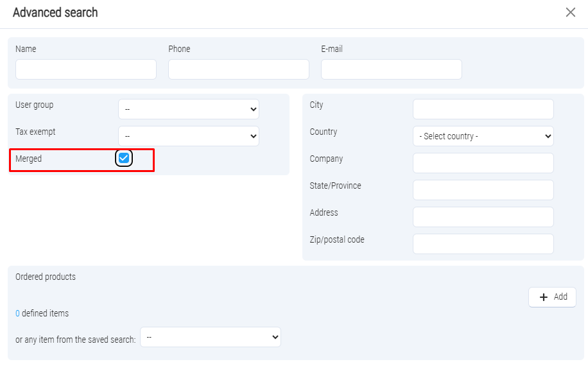Click into the Phone field

pyautogui.click(x=239, y=69)
